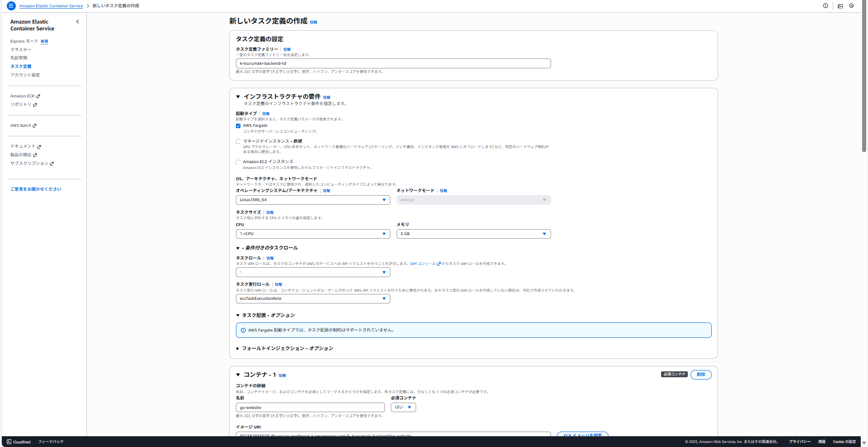Image resolution: width=868 pixels, height=447 pixels.
Task: Open リポジトリ sidebar link
Action: [x=21, y=105]
